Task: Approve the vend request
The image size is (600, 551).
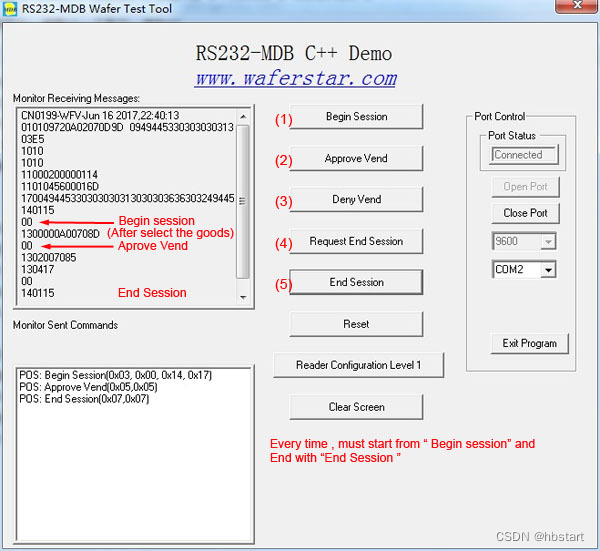Action: pos(356,158)
